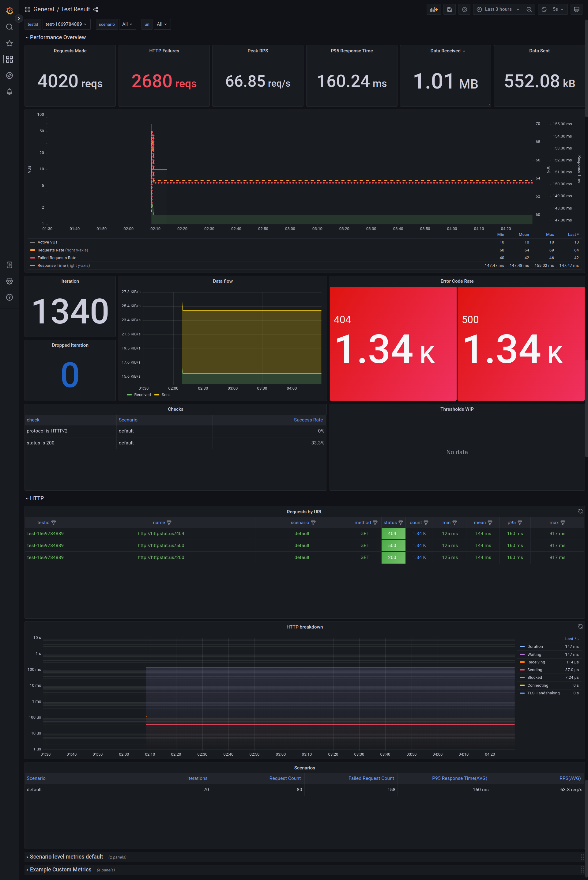Open the Scenarios panel title menu
This screenshot has height=880, width=588.
coord(304,768)
